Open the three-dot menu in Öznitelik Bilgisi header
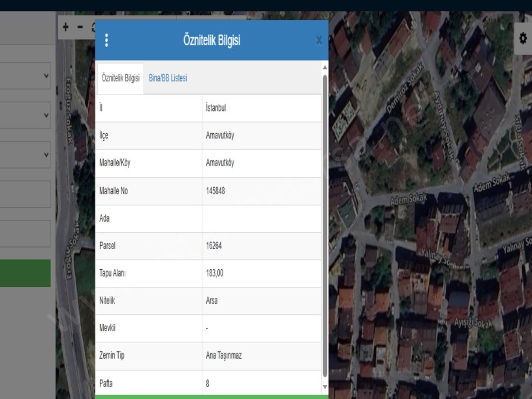532x399 pixels. tap(106, 40)
